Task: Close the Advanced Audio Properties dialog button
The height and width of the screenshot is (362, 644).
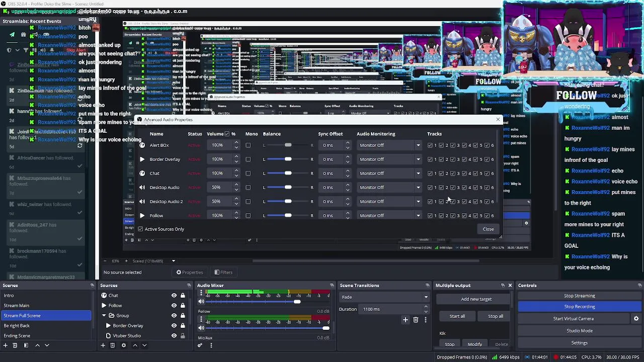Action: click(x=489, y=229)
